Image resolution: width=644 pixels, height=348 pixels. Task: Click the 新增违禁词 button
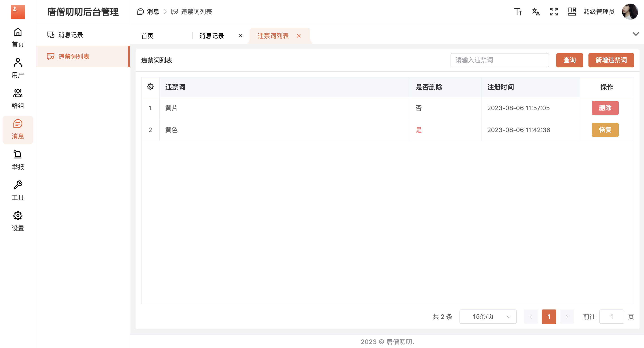coord(611,60)
